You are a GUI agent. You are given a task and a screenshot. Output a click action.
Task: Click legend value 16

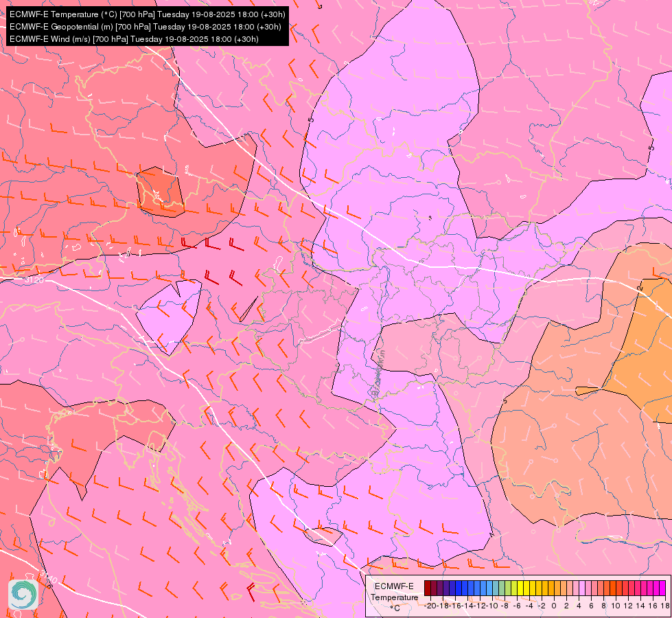tap(653, 606)
